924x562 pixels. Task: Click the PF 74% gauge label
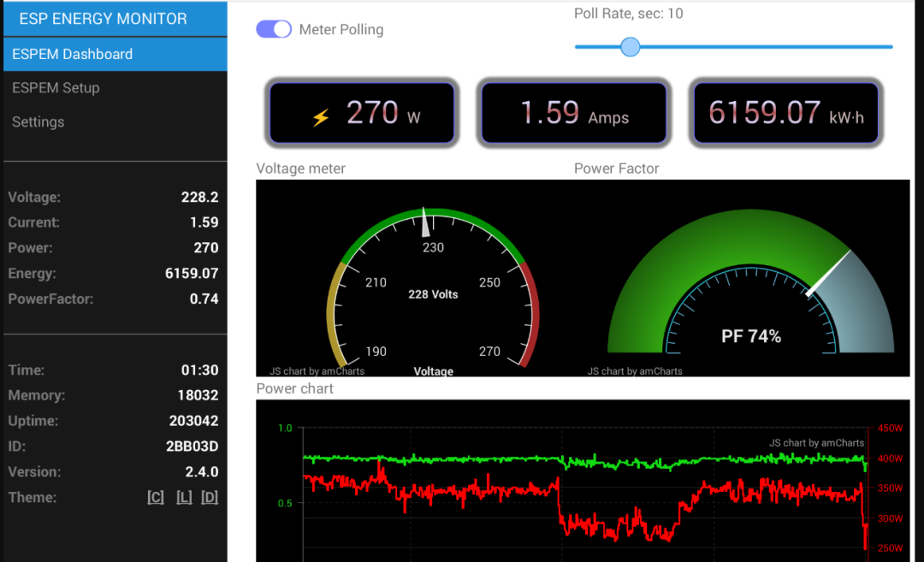tap(751, 336)
